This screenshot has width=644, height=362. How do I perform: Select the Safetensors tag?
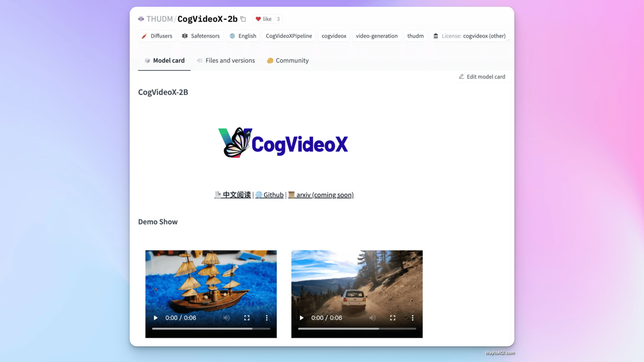pos(201,36)
